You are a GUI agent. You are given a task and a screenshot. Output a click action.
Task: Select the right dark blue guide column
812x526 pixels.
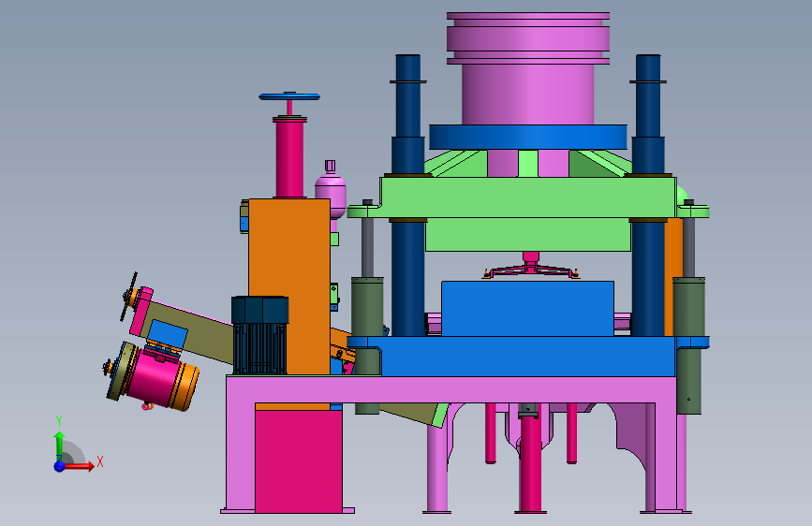pos(648,197)
